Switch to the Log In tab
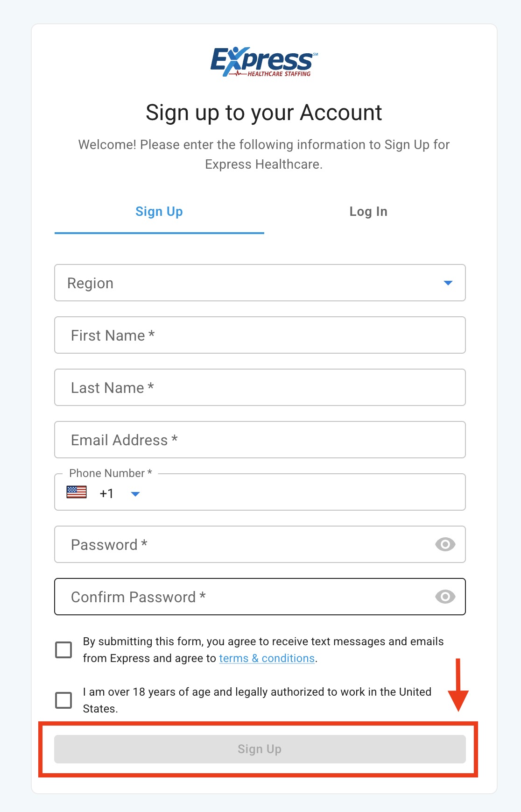This screenshot has height=812, width=521. click(x=368, y=212)
